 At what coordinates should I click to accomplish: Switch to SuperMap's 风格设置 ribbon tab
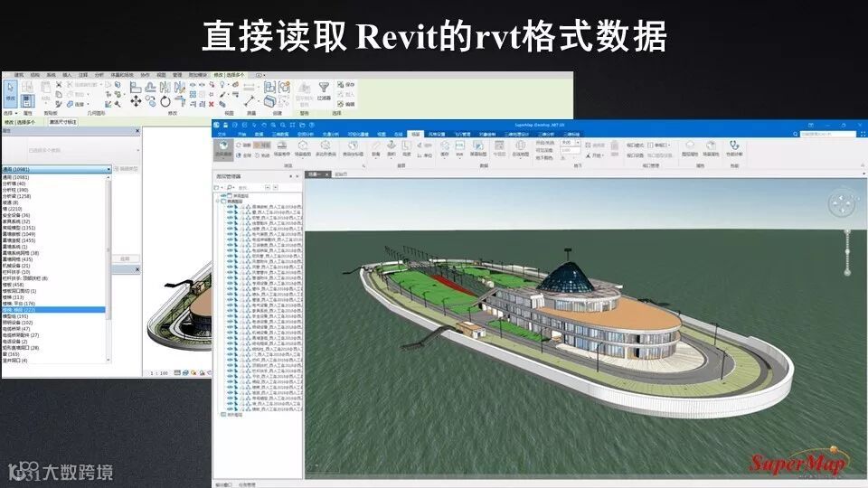tap(436, 134)
